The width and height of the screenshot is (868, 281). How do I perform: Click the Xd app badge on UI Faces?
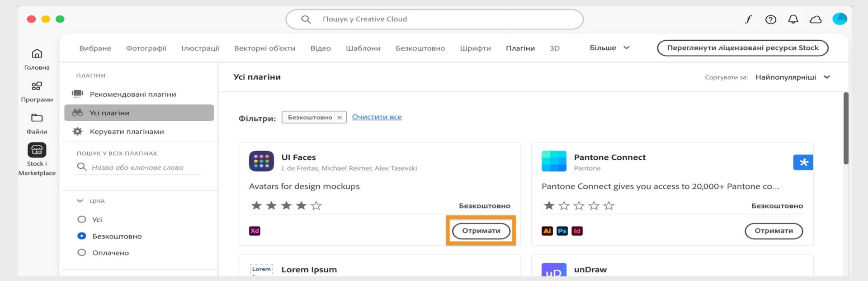pos(255,231)
